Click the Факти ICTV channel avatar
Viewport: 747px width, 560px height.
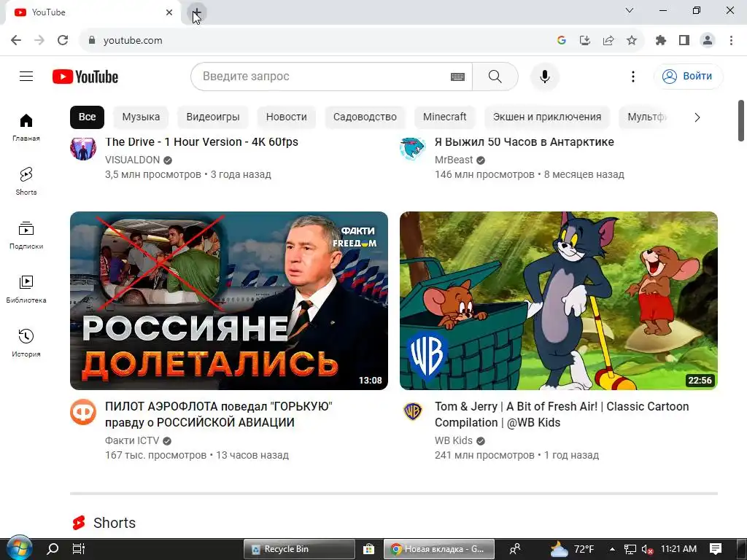click(x=83, y=412)
